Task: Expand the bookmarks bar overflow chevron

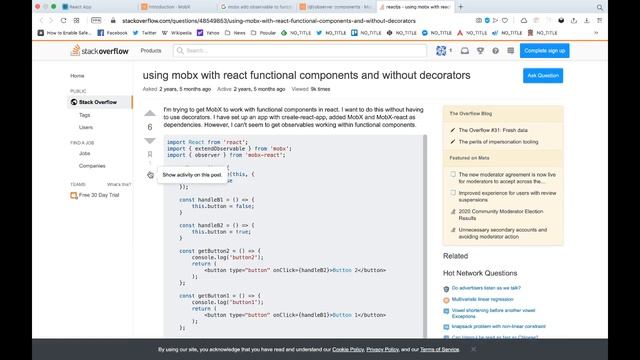Action: (x=596, y=33)
